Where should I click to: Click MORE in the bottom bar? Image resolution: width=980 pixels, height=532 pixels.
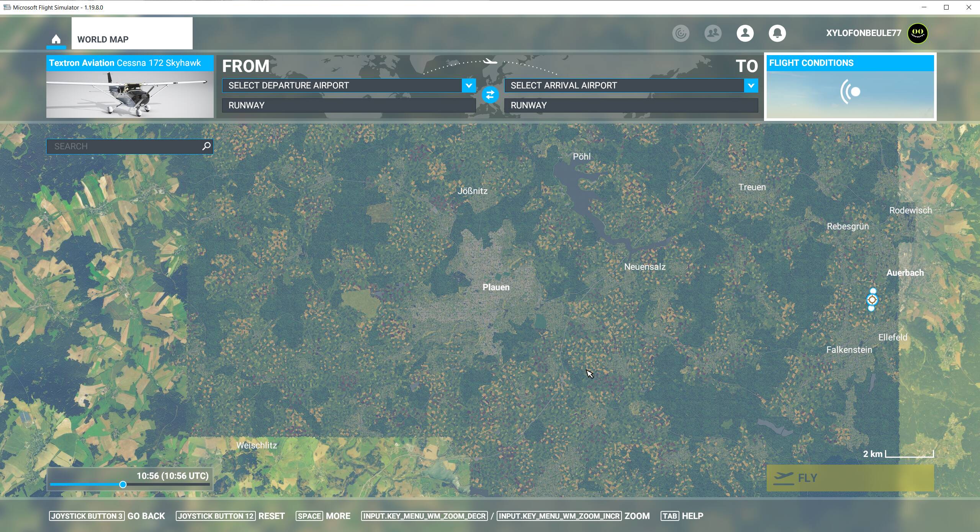click(x=338, y=516)
